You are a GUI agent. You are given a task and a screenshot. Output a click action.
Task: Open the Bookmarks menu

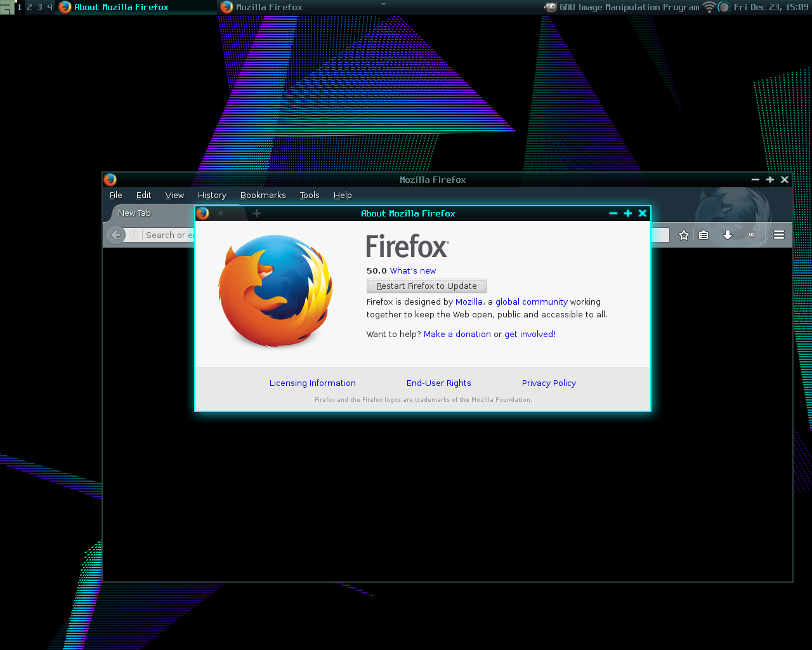(x=263, y=196)
